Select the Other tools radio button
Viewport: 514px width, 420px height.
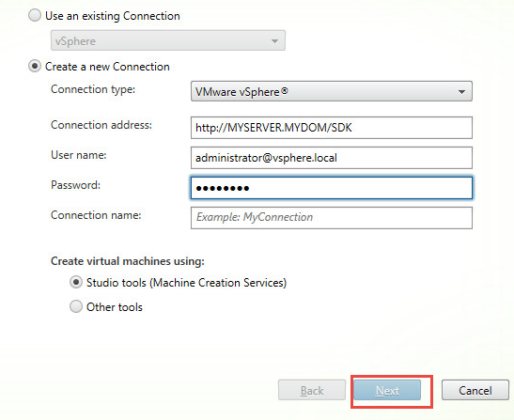click(x=76, y=307)
